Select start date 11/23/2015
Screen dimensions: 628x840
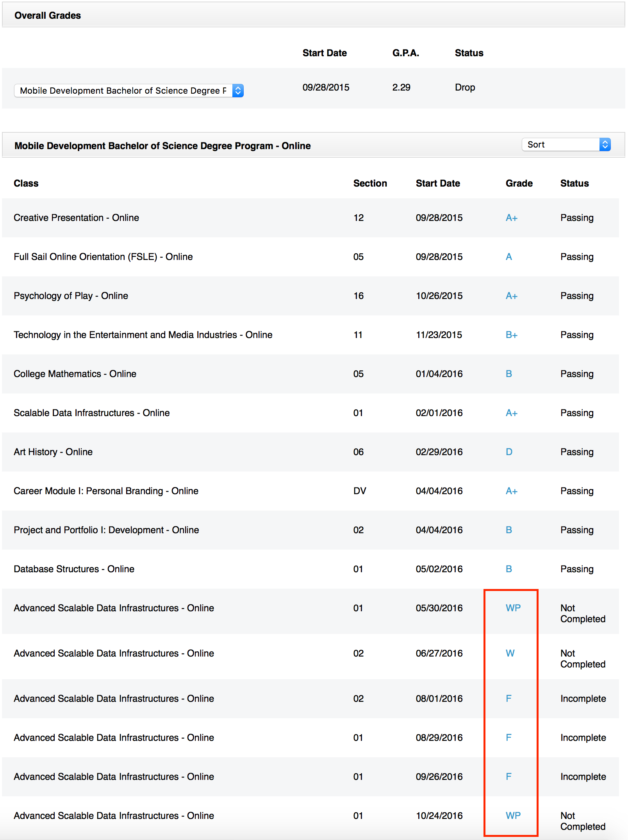click(439, 335)
